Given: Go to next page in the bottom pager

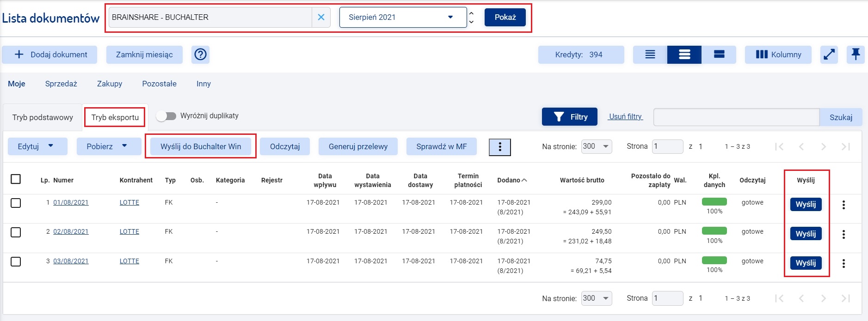Looking at the screenshot, I should coord(824,298).
